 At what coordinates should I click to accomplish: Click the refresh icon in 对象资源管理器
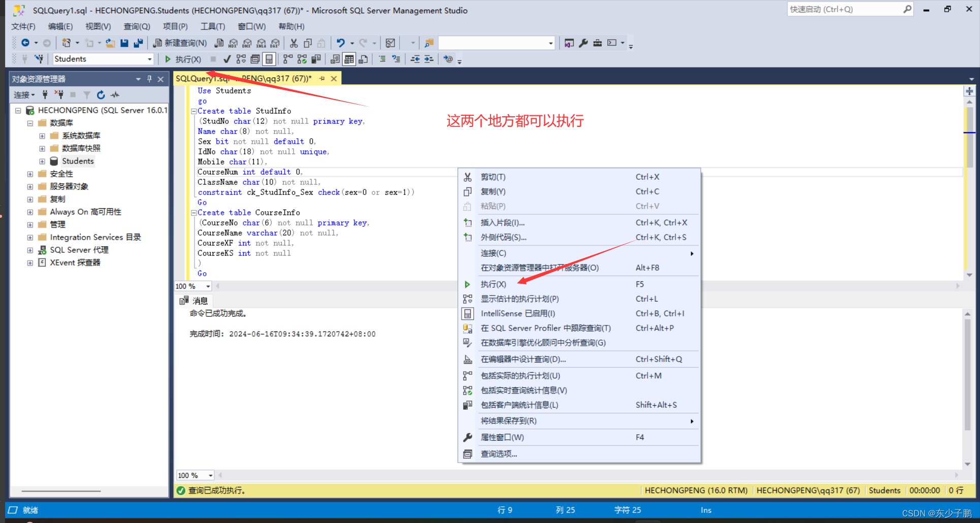click(x=101, y=94)
